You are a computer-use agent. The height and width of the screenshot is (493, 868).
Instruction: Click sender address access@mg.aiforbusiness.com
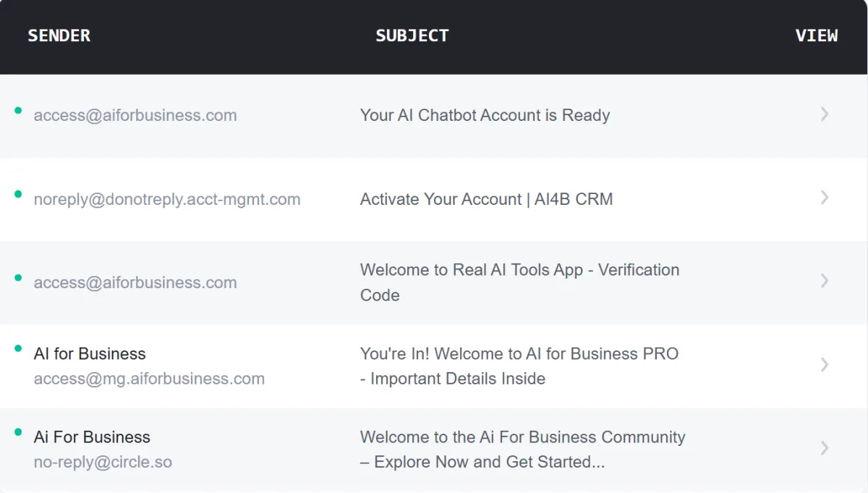(149, 379)
